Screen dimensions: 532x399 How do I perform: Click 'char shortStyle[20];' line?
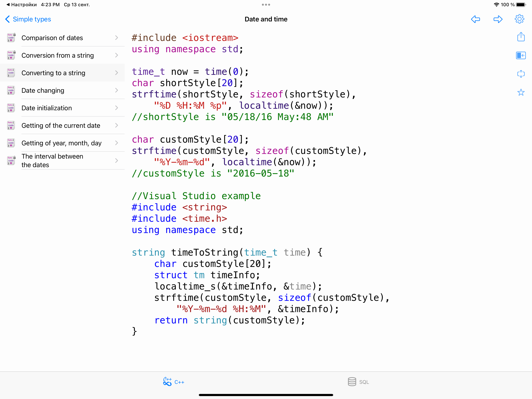(x=188, y=83)
